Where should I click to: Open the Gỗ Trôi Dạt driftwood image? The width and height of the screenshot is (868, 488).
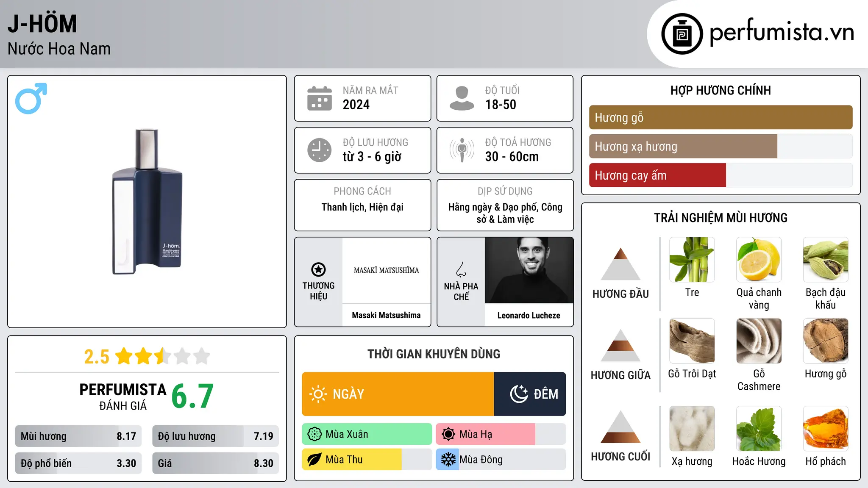click(x=692, y=341)
